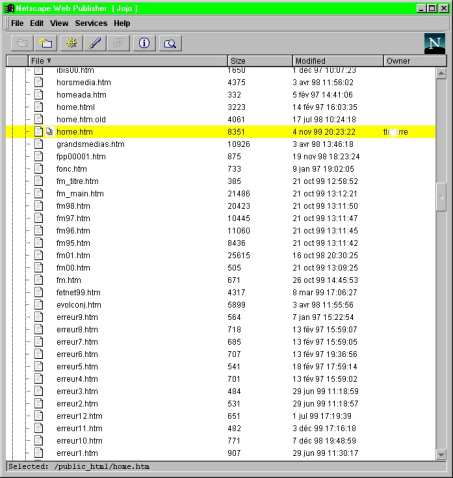The width and height of the screenshot is (453, 478).
Task: Sort by the Size column header
Action: point(260,61)
